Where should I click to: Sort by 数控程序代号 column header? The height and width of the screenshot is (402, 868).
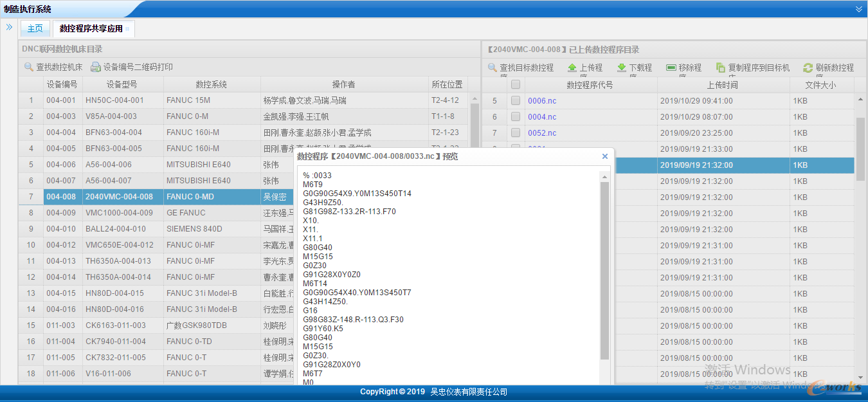[590, 84]
